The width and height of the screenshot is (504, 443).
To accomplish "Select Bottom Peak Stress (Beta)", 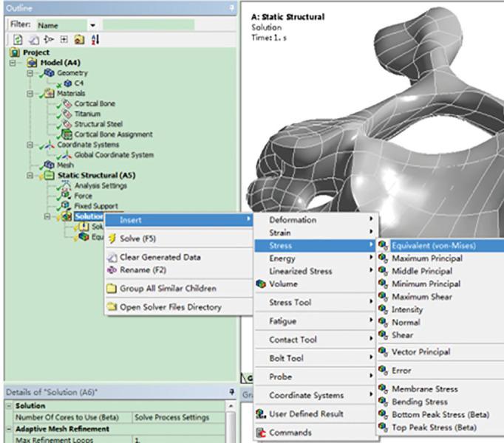I will 441,415.
